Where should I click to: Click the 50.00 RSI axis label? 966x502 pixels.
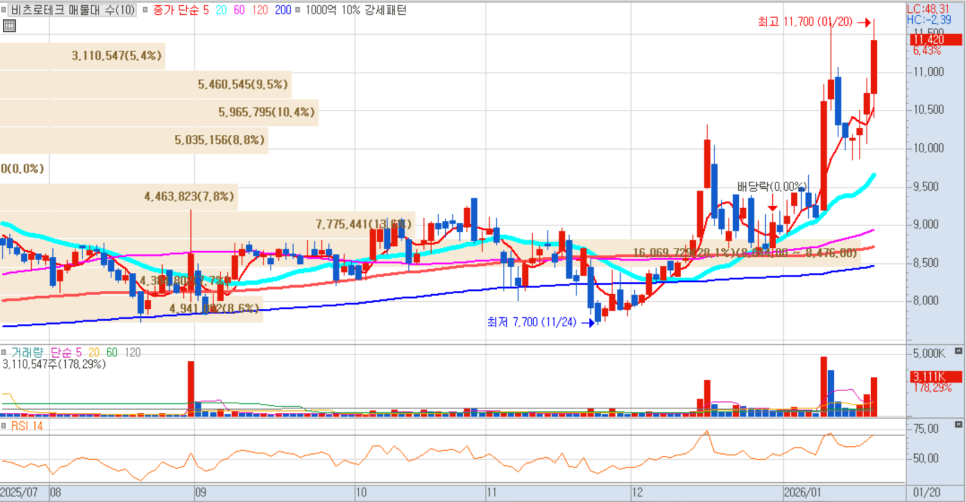click(926, 458)
